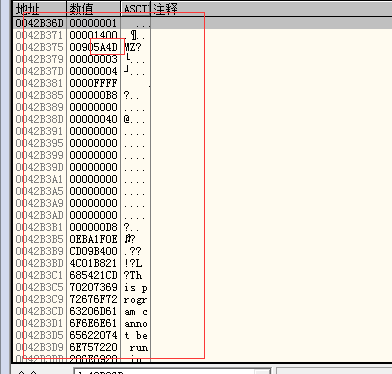The height and width of the screenshot is (374, 392).
Task: Click the value 65622074
Action: point(93,335)
